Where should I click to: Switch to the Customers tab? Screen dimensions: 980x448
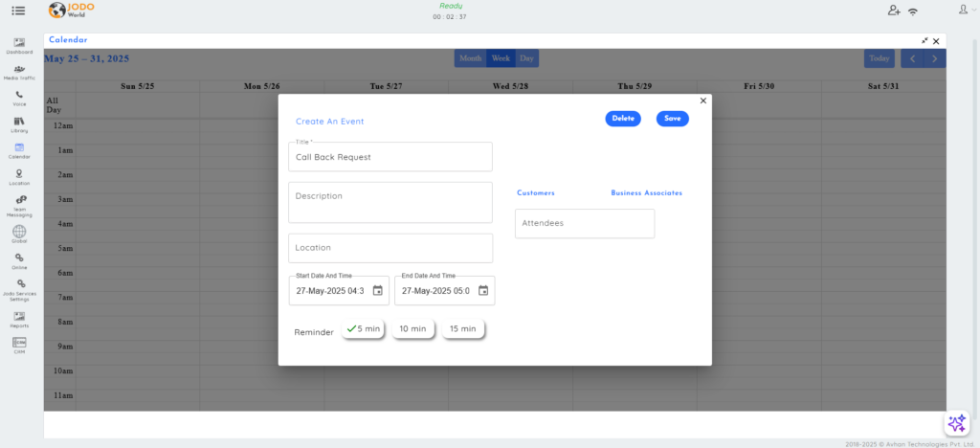pyautogui.click(x=536, y=193)
